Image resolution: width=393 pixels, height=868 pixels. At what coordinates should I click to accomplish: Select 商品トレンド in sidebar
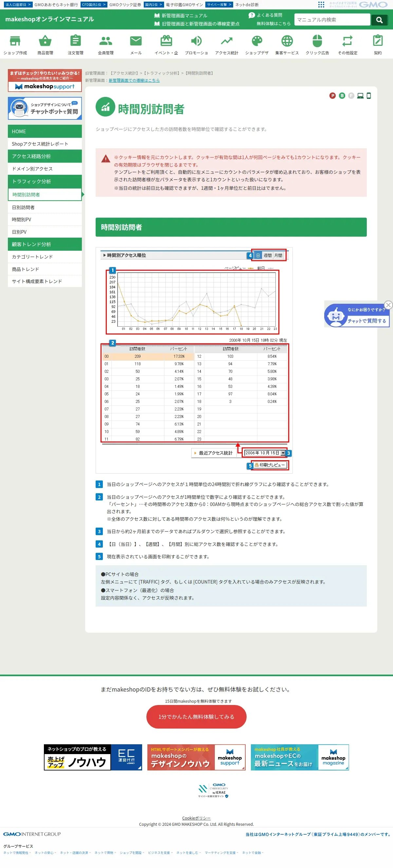click(45, 269)
